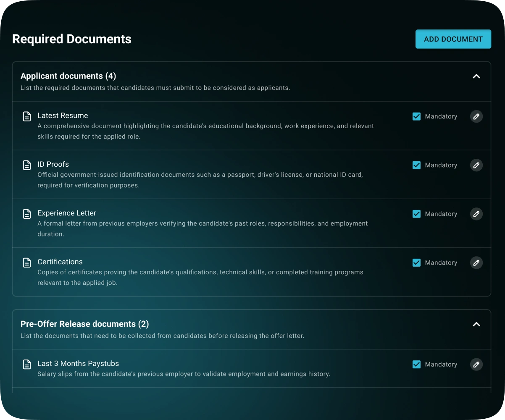This screenshot has height=420, width=505.
Task: Open the edit pencil for Latest Resume
Action: [476, 116]
